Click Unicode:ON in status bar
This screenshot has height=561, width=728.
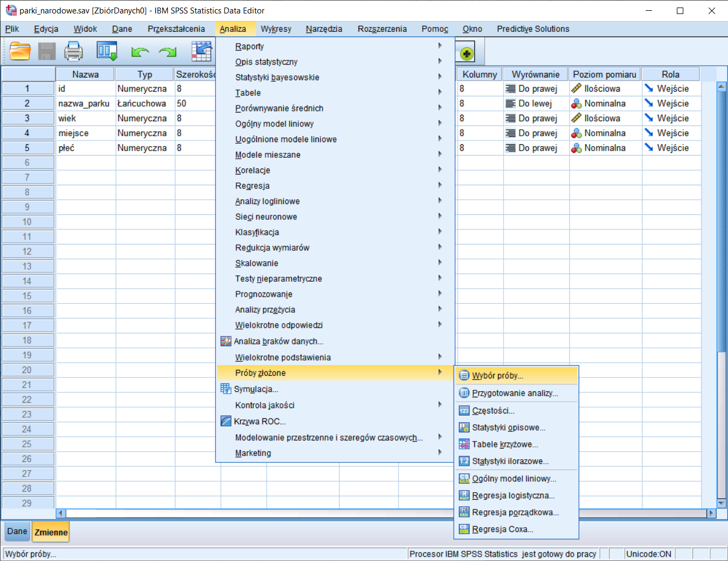point(649,554)
